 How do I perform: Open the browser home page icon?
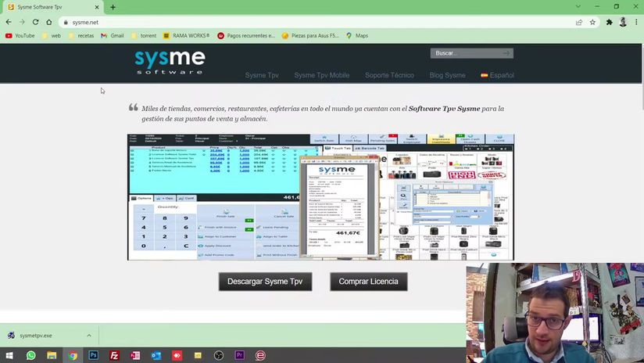tap(49, 22)
